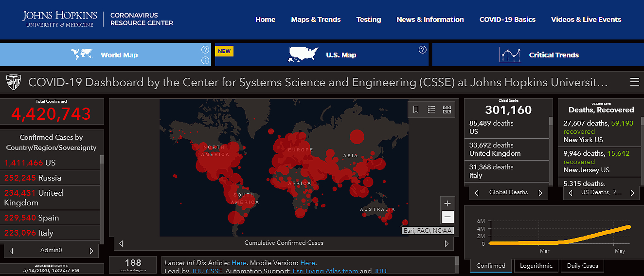This screenshot has width=644, height=276.
Task: Select Spain in confirmed cases list
Action: 50,218
